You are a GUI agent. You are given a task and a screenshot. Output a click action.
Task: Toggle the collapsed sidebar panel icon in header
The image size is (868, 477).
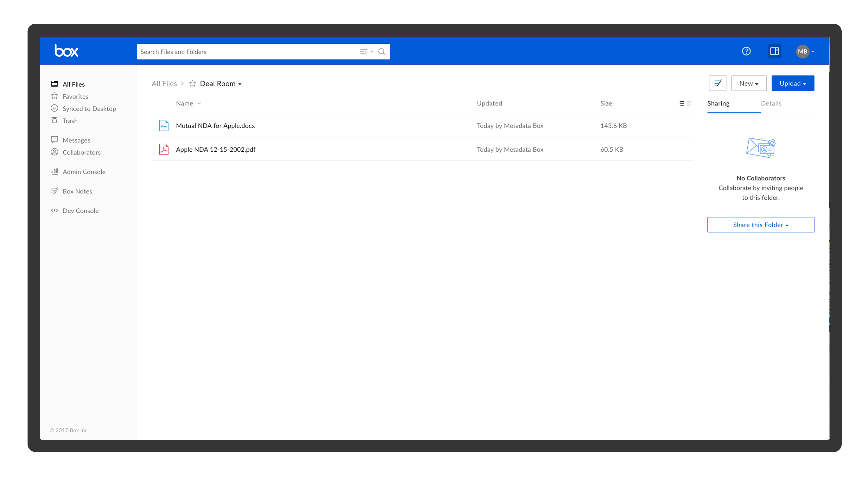tap(774, 51)
